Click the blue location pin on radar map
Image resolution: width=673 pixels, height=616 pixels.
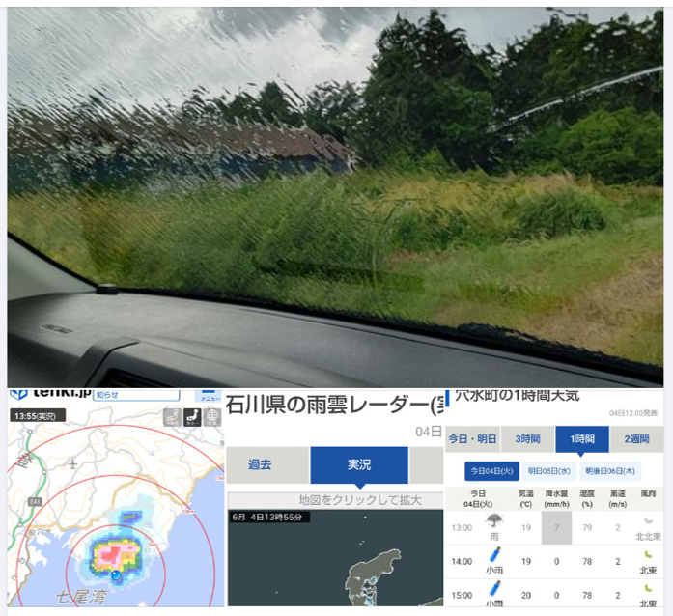pyautogui.click(x=116, y=575)
